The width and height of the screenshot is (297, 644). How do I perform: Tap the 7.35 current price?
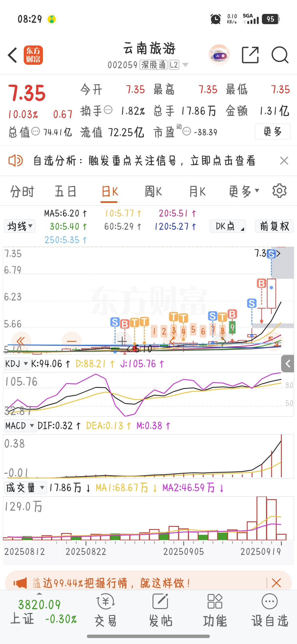(x=27, y=93)
